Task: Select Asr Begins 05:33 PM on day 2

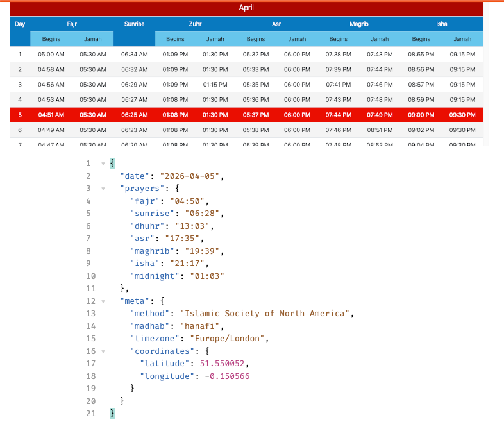Action: click(x=256, y=69)
